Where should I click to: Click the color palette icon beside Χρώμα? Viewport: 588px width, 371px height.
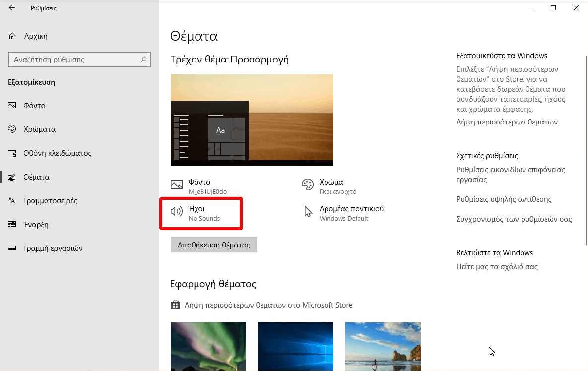[308, 185]
